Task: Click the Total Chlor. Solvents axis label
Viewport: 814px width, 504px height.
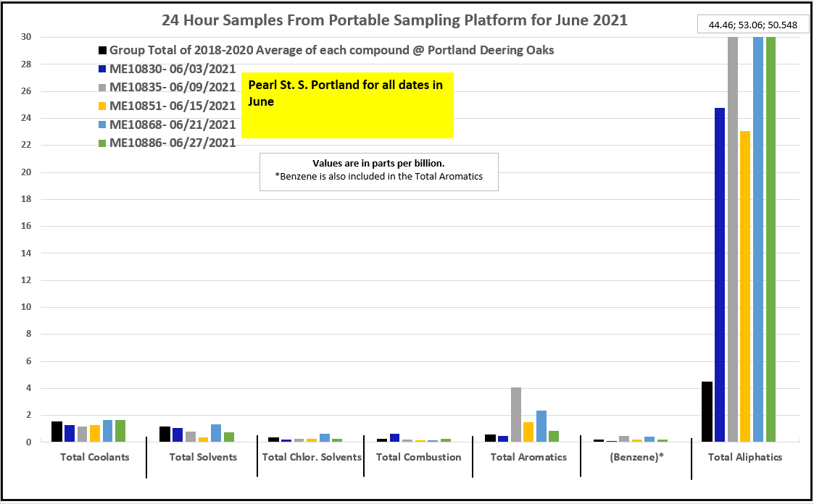Action: 312,457
